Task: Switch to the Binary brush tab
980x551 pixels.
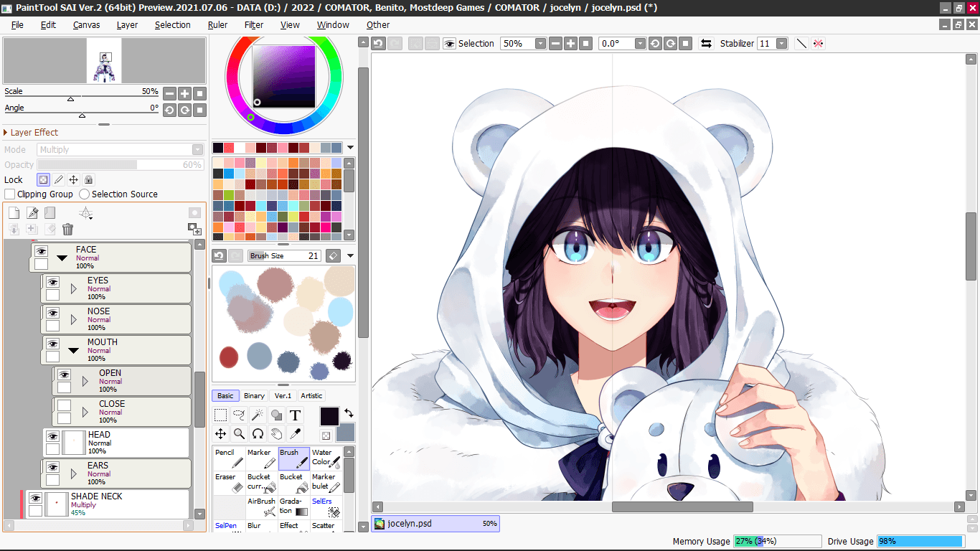Action: [254, 395]
